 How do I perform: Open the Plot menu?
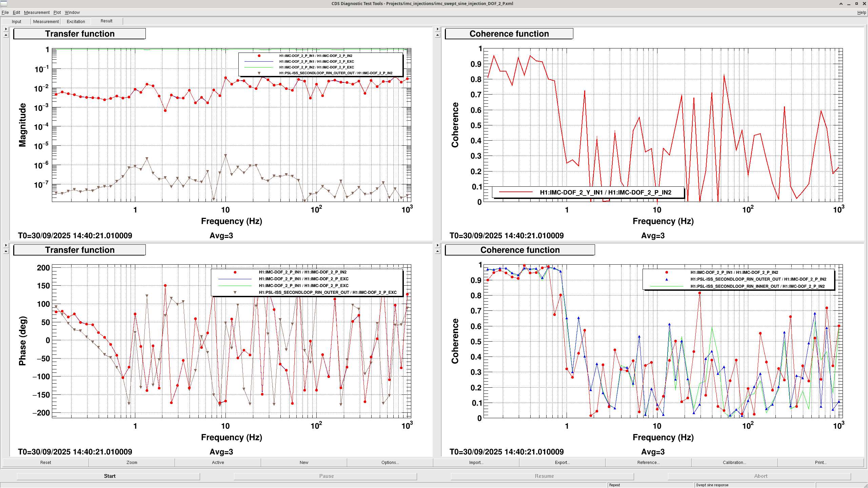57,13
